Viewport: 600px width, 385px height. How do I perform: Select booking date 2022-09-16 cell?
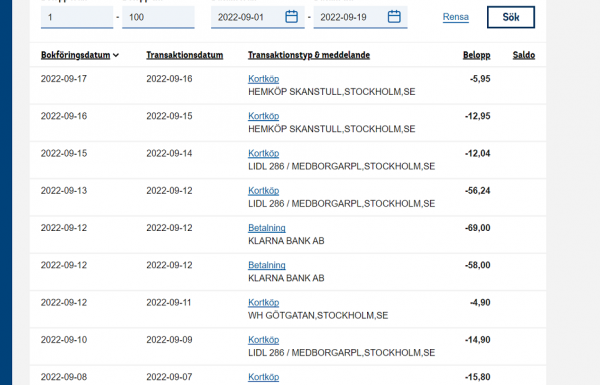click(x=64, y=116)
